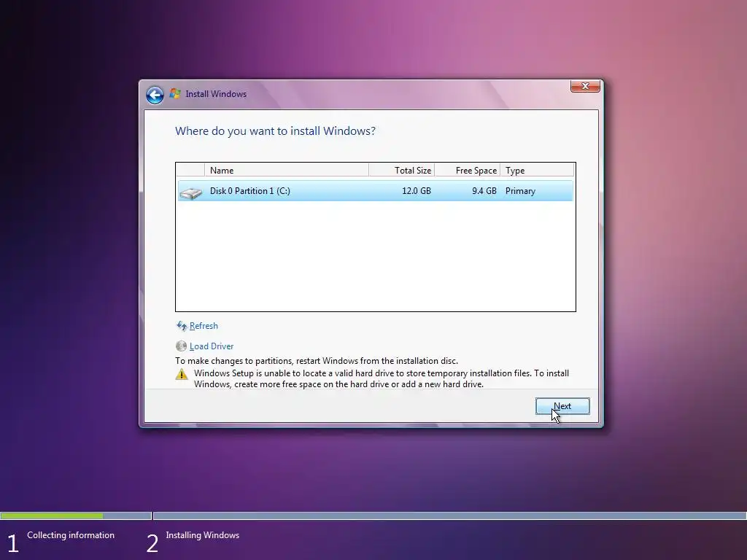Image resolution: width=747 pixels, height=560 pixels.
Task: Open the Load Driver link
Action: pyautogui.click(x=212, y=346)
